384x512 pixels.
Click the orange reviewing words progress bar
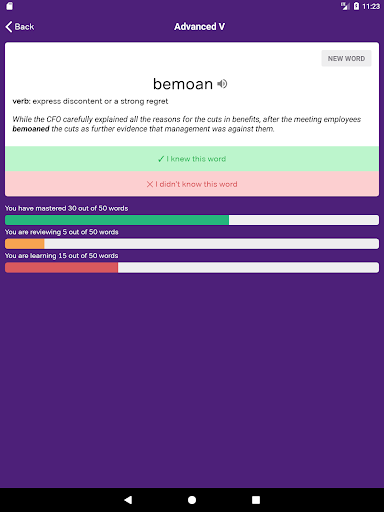tap(192, 244)
